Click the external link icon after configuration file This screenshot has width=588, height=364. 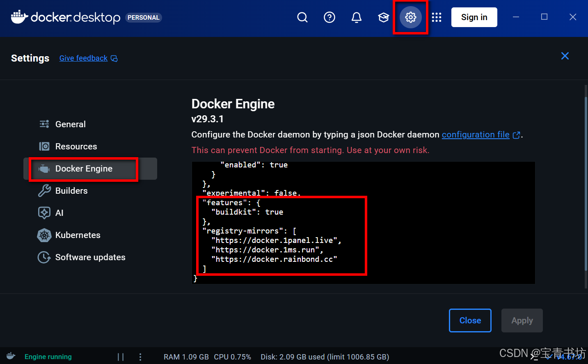click(x=517, y=135)
